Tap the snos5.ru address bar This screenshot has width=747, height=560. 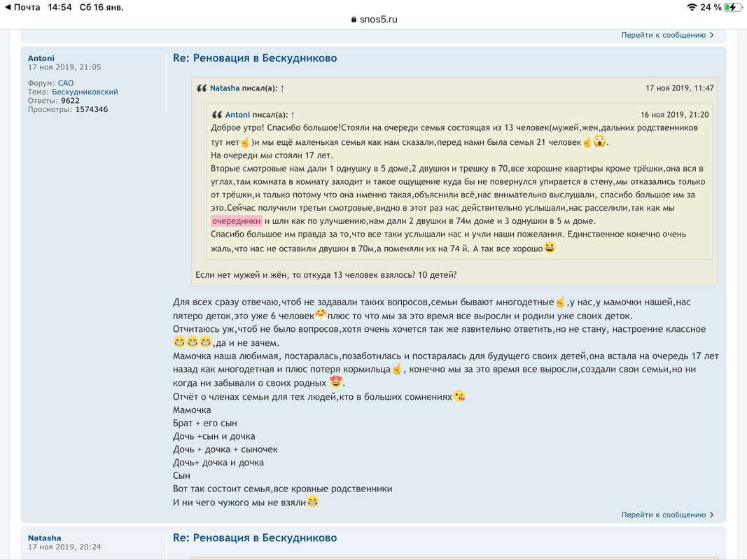click(x=374, y=20)
